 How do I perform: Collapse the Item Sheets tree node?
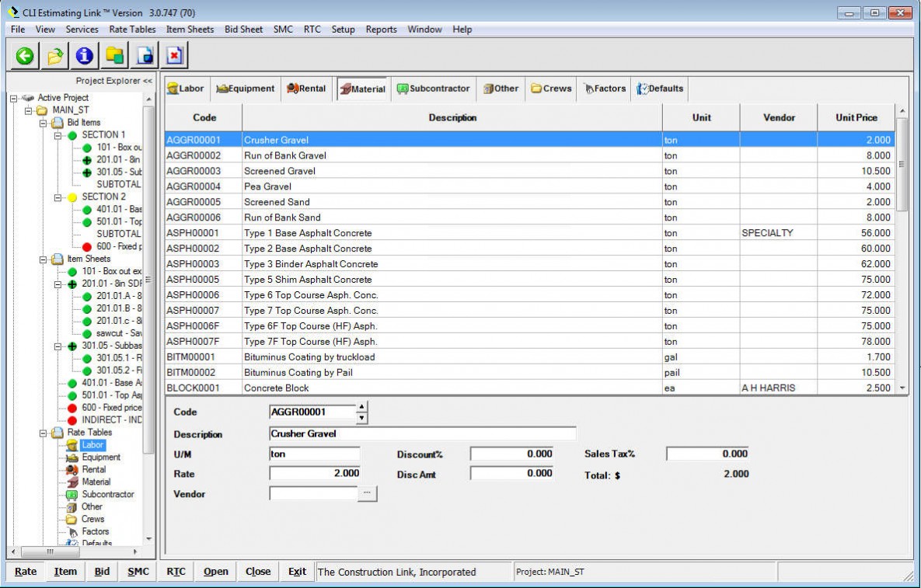click(x=43, y=259)
